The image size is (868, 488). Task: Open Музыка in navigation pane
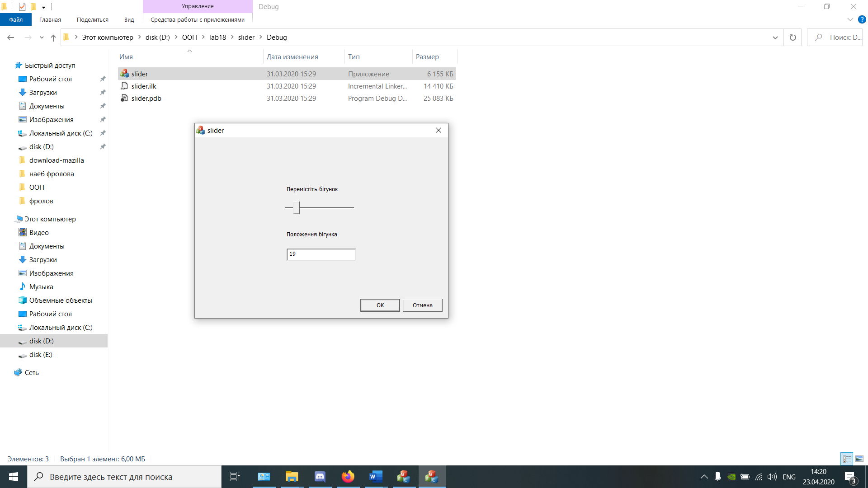(41, 287)
